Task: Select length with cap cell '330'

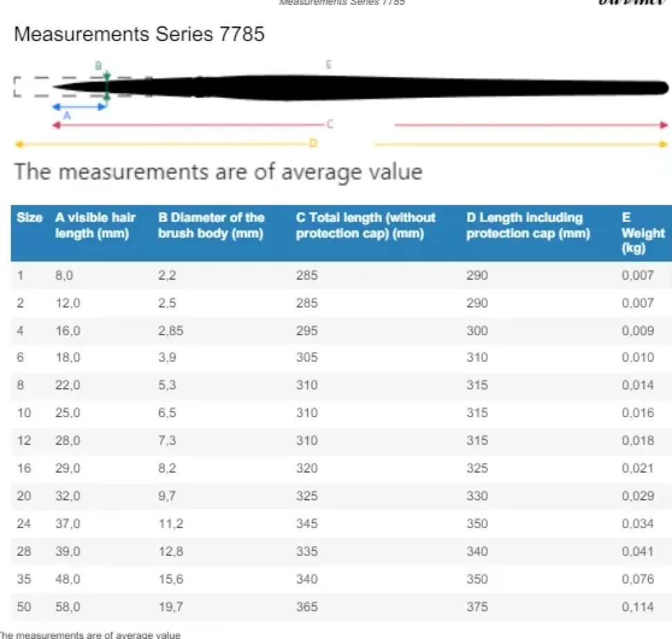Action: click(477, 496)
